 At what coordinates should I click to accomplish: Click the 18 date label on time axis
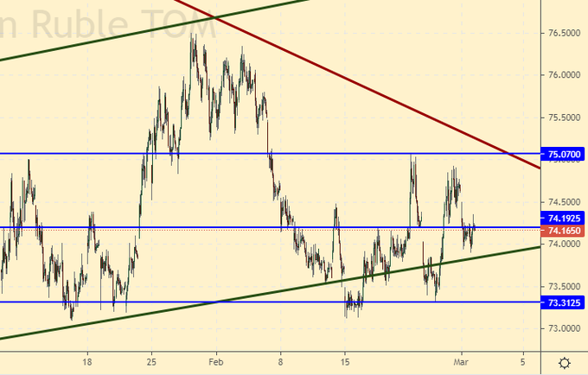coord(86,361)
